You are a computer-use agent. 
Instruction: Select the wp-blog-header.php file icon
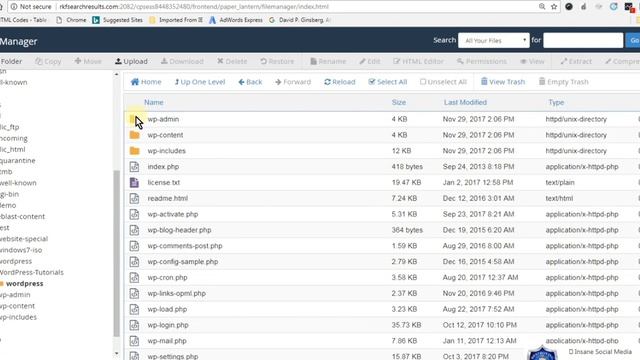click(x=134, y=230)
